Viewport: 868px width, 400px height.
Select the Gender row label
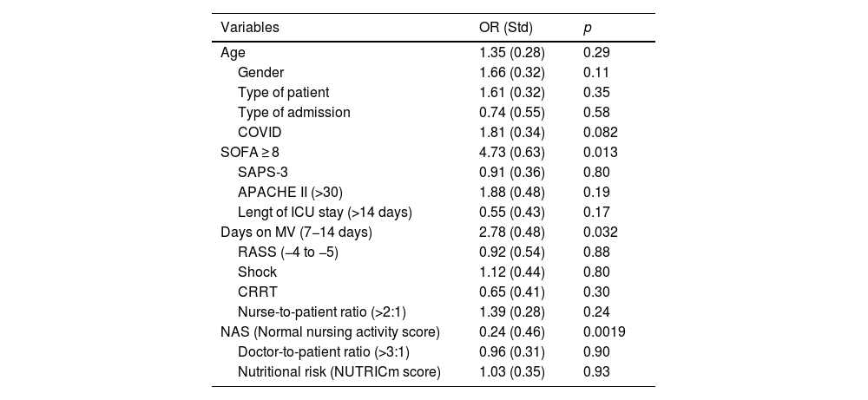coord(260,72)
